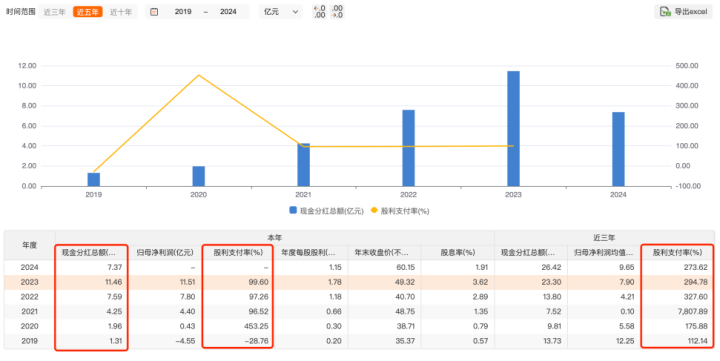Select the 2022 table row label
Viewport: 720px width, 361px height.
[30, 297]
